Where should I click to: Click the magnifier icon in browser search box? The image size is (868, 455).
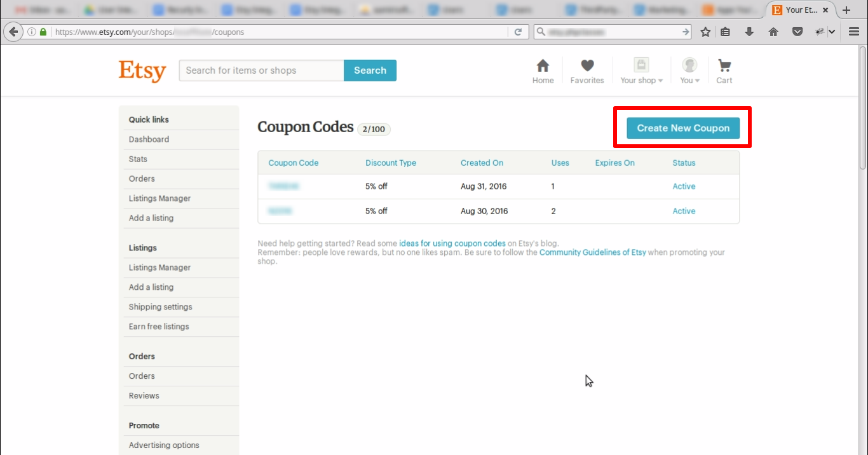pos(541,32)
